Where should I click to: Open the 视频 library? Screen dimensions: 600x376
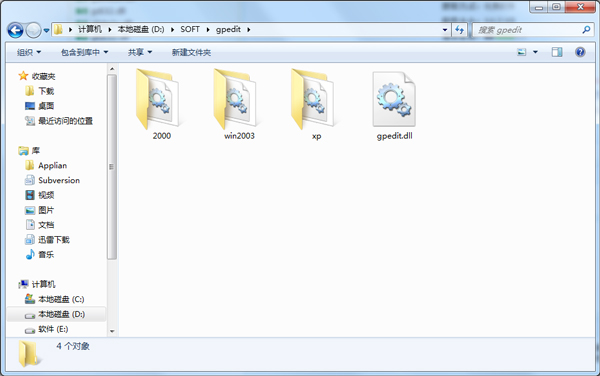click(46, 195)
